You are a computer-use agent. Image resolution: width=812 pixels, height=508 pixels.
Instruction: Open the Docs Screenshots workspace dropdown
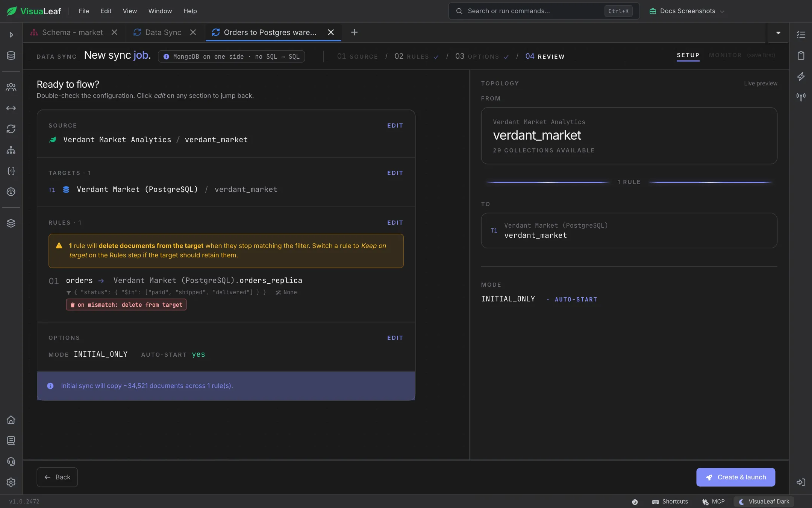686,11
